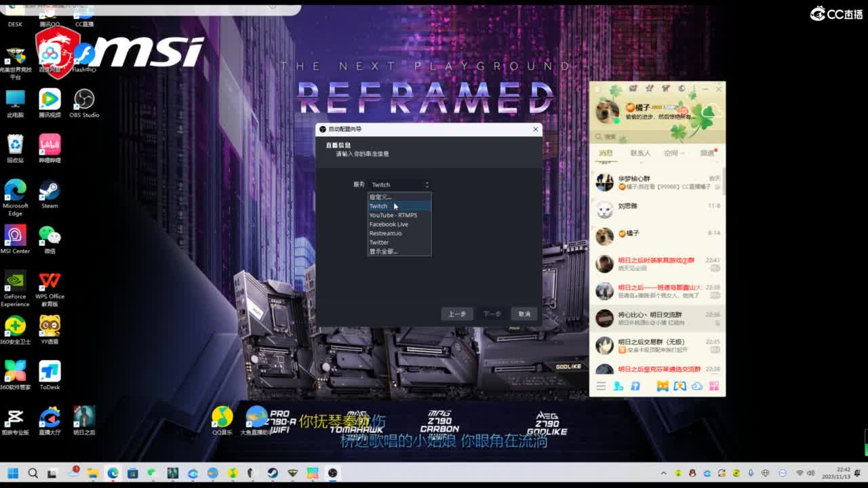The width and height of the screenshot is (868, 488).
Task: Open 剪映专业版 desktop icon
Action: click(15, 421)
